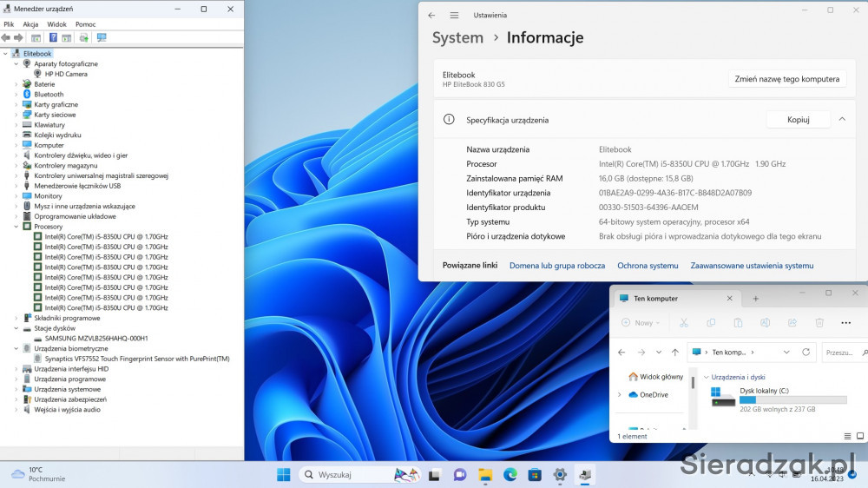
Task: Collapse the Specyfikacja urządzenia section chevron
Action: point(842,119)
